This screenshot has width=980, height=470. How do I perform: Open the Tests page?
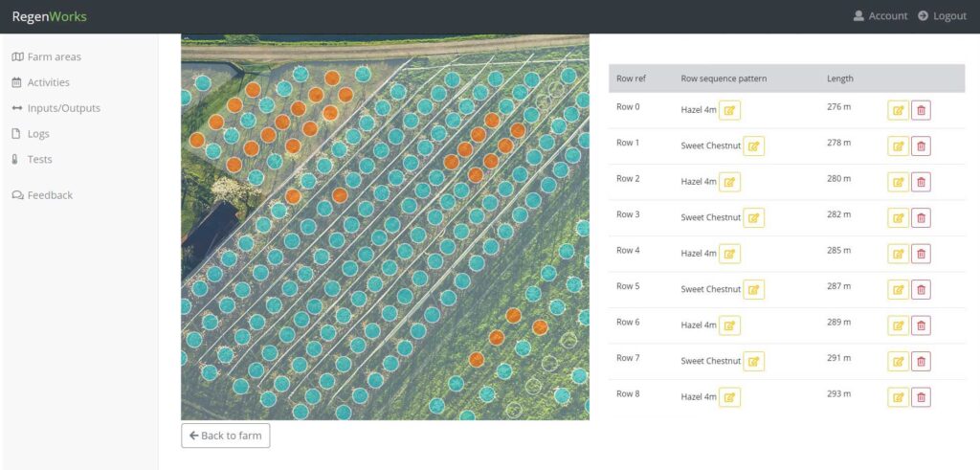tap(33, 159)
